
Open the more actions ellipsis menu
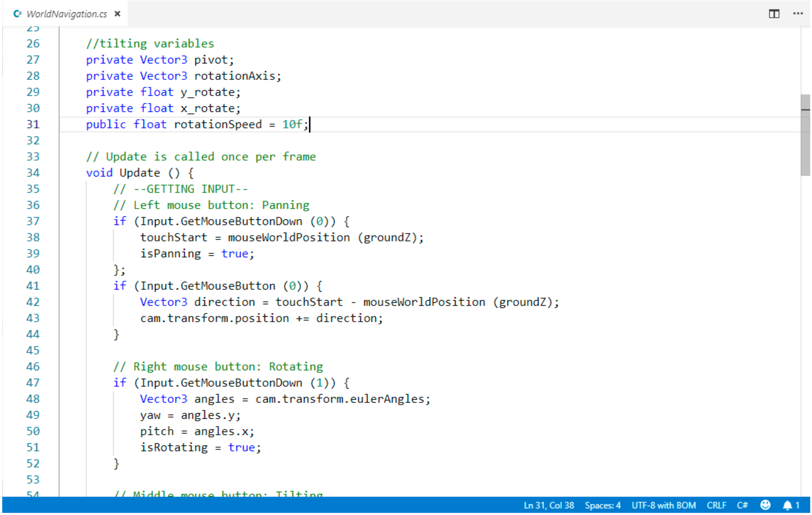tap(798, 13)
